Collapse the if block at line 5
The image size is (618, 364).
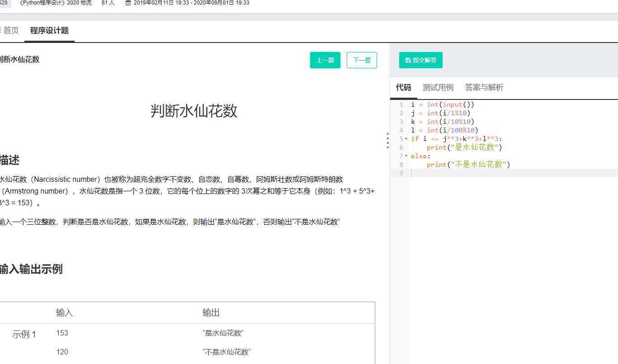point(406,139)
